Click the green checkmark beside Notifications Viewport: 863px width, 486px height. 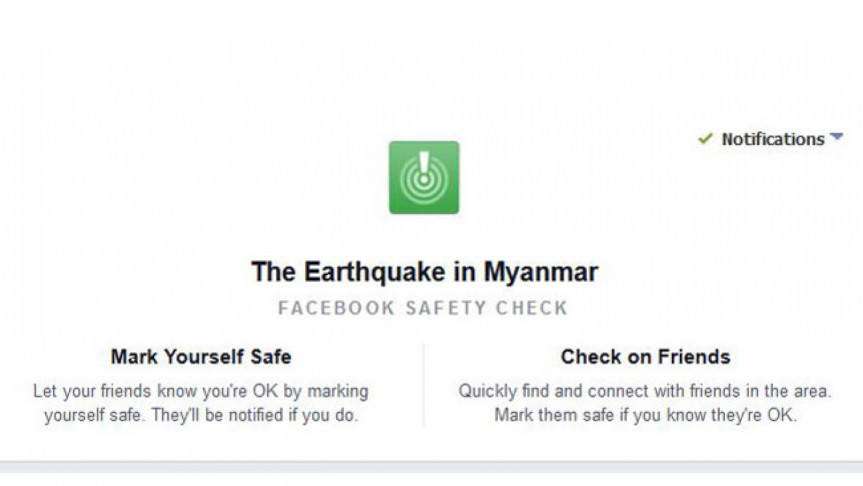705,139
